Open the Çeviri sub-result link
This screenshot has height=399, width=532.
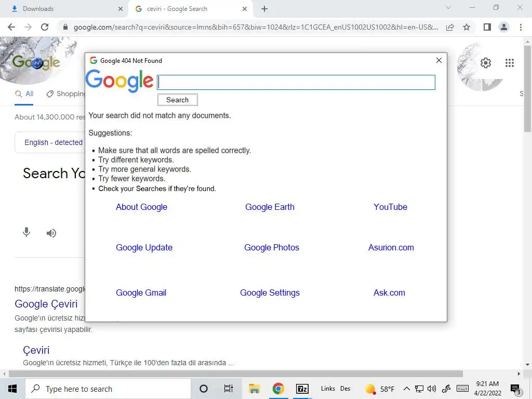click(36, 350)
